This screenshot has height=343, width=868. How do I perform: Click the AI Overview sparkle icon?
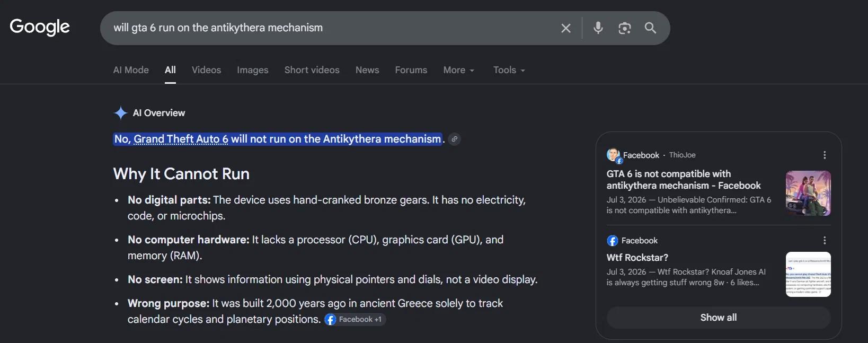(x=121, y=113)
